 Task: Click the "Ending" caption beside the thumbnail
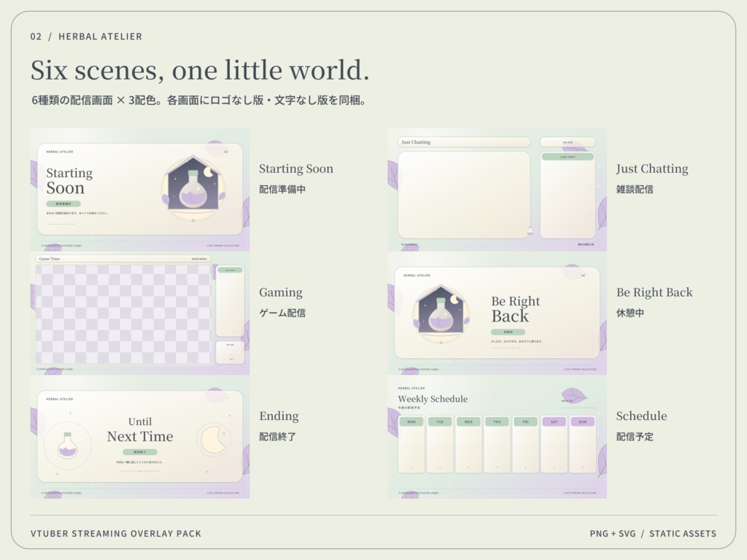[279, 416]
